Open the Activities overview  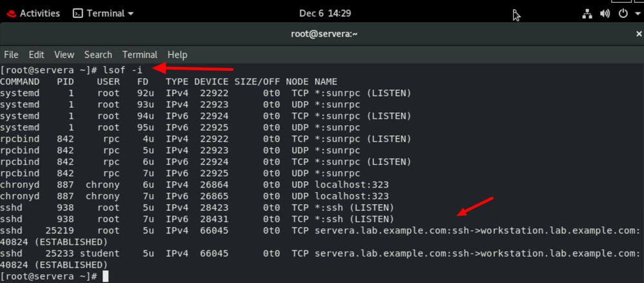pos(39,13)
